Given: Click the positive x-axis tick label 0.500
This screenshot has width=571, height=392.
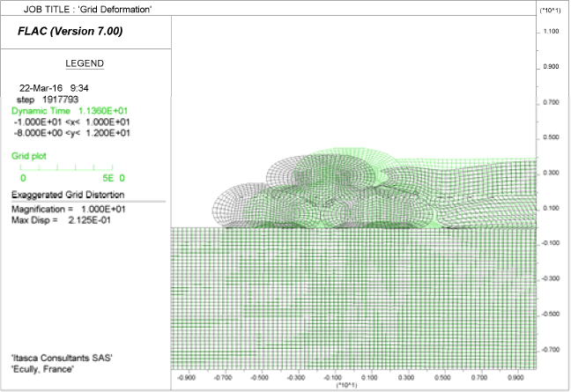Looking at the screenshot, I should click(442, 377).
